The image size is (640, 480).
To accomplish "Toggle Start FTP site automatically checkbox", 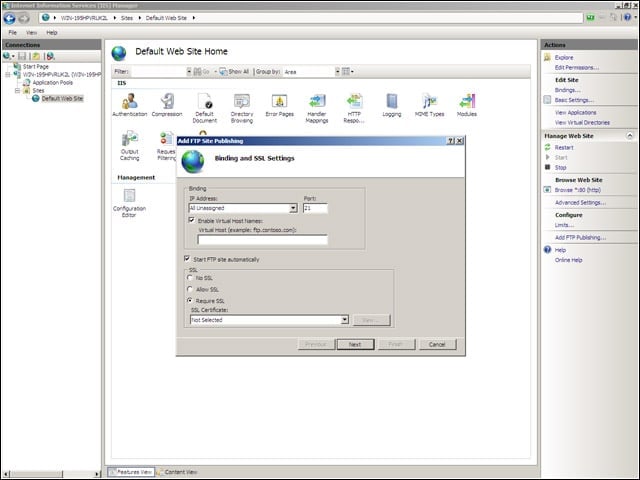I will (x=187, y=259).
